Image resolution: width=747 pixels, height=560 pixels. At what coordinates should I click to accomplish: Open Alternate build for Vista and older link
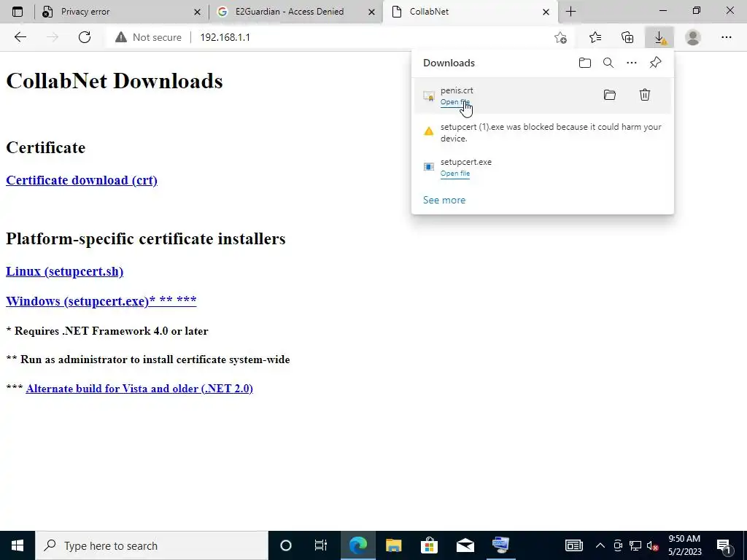coord(139,388)
